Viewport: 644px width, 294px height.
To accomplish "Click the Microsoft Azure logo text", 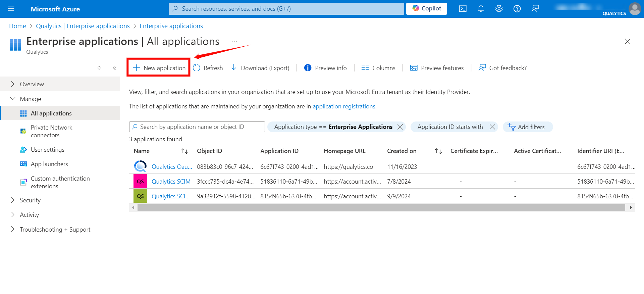I will click(x=55, y=9).
